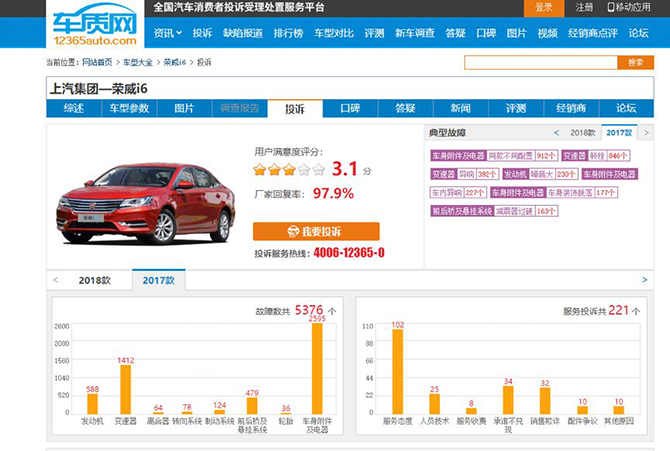Open 答疑 in the top navigation bar
670x451 pixels.
tap(455, 33)
